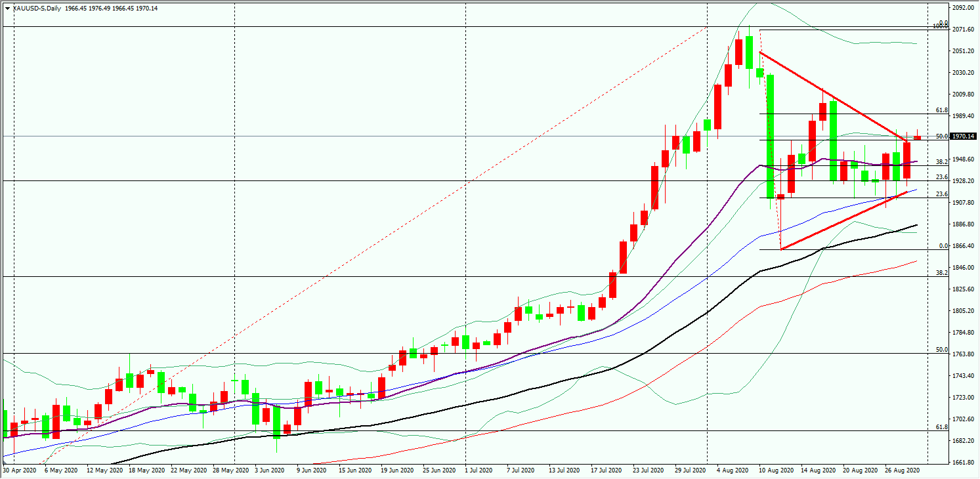Click the 1928.20 price level label
980x479 pixels.
tap(963, 181)
